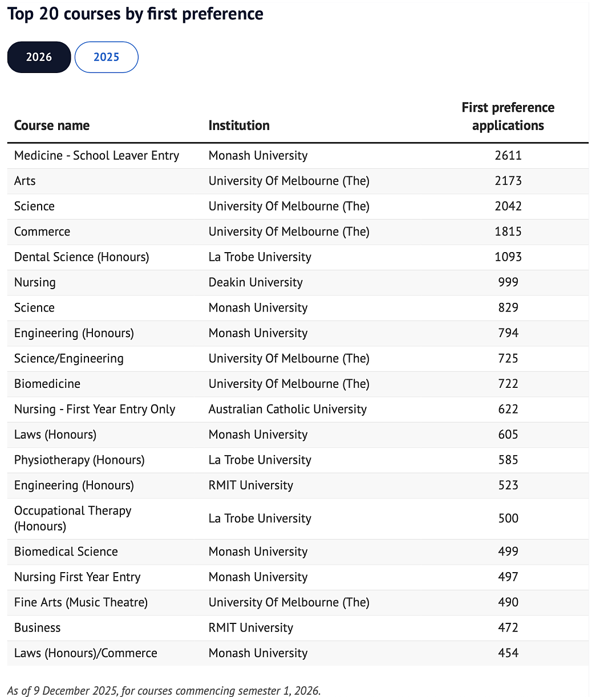
Task: Click Nursing - First Year Entry Only
Action: [x=95, y=410]
